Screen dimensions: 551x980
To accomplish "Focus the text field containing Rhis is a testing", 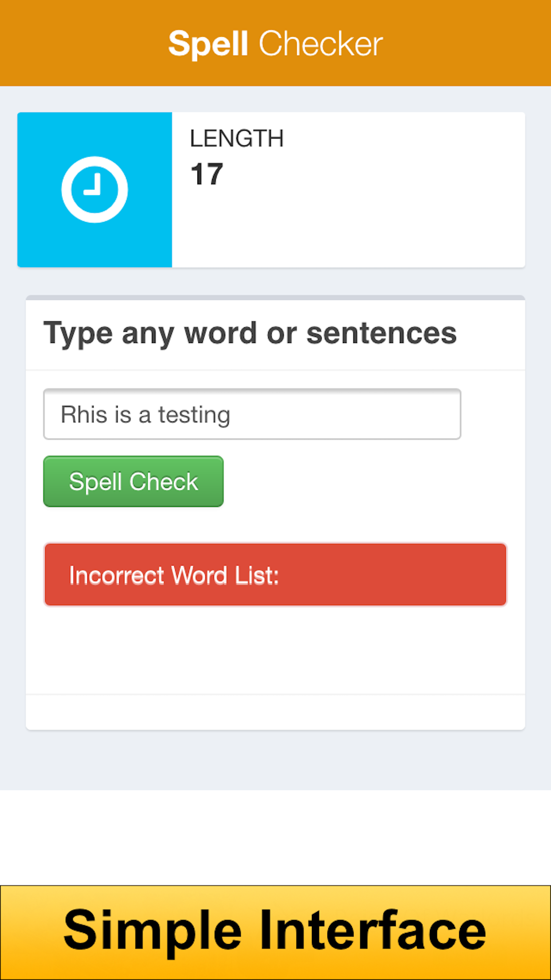I will 252,414.
